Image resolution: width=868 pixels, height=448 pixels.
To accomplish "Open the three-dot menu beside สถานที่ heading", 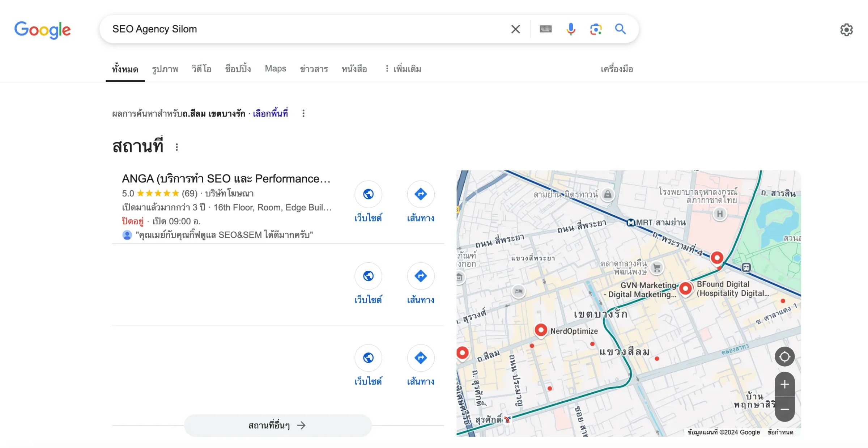I will pyautogui.click(x=177, y=147).
